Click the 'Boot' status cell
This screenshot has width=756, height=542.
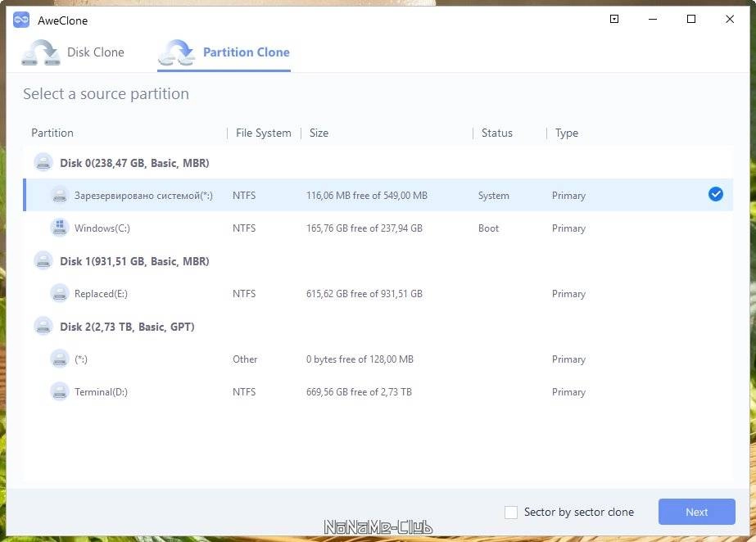488,228
